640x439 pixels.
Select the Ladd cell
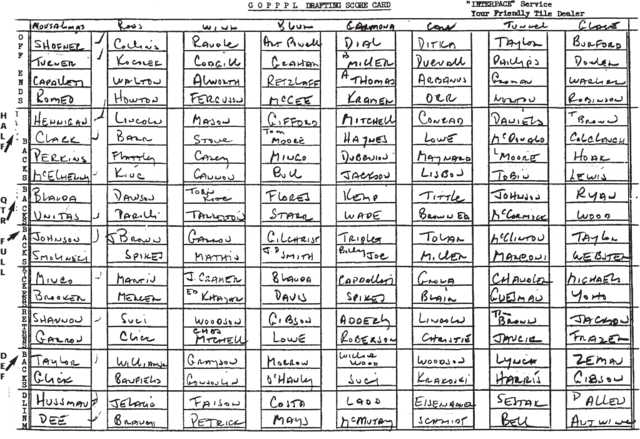pyautogui.click(x=366, y=400)
